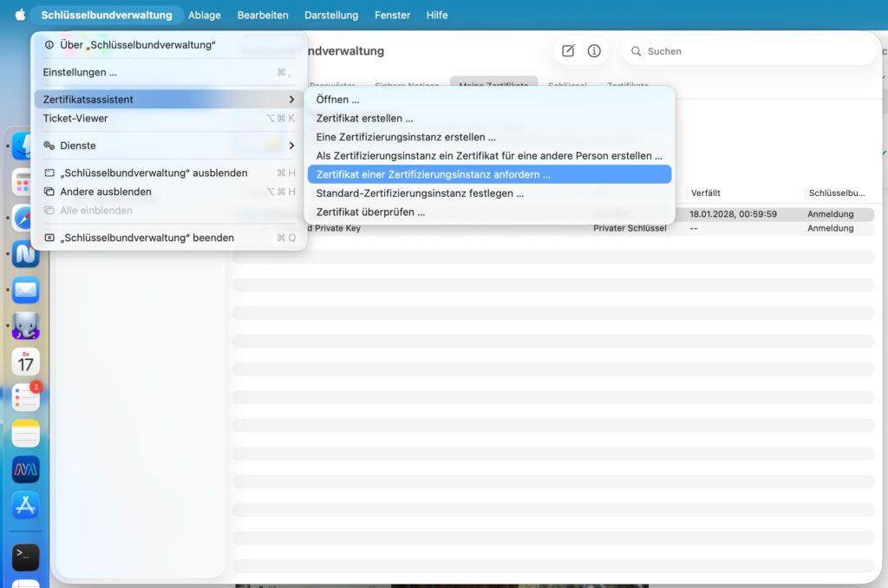
Task: Open the Apple menu
Action: point(20,15)
